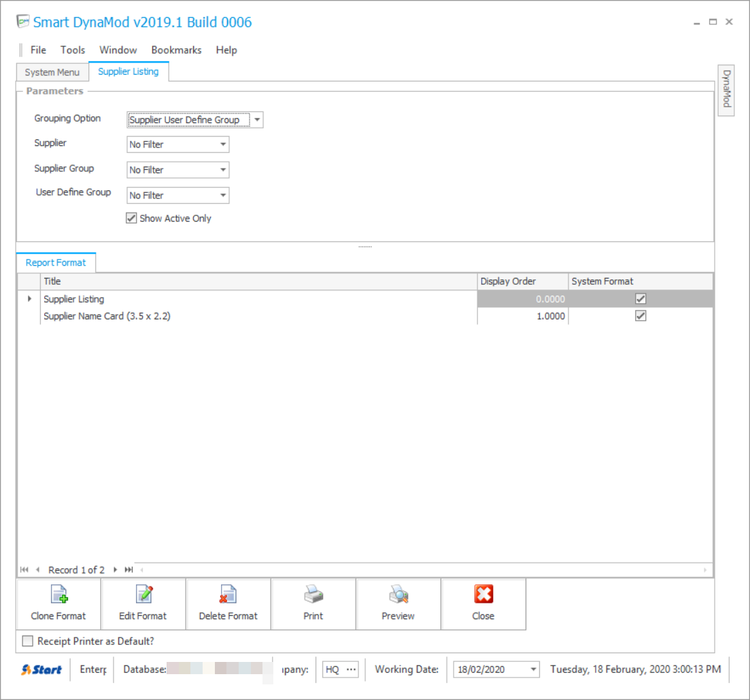Sort by System Format column header
The image size is (750, 700).
point(641,281)
